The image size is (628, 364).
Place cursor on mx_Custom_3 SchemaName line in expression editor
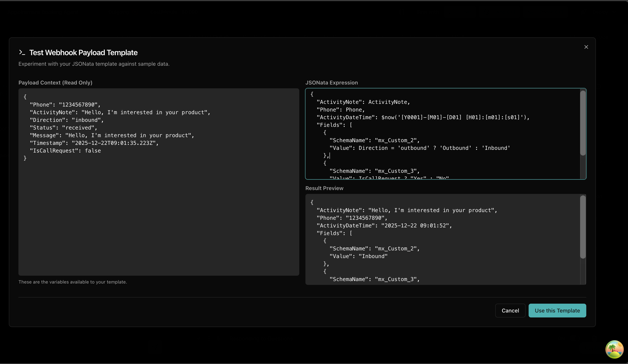374,171
